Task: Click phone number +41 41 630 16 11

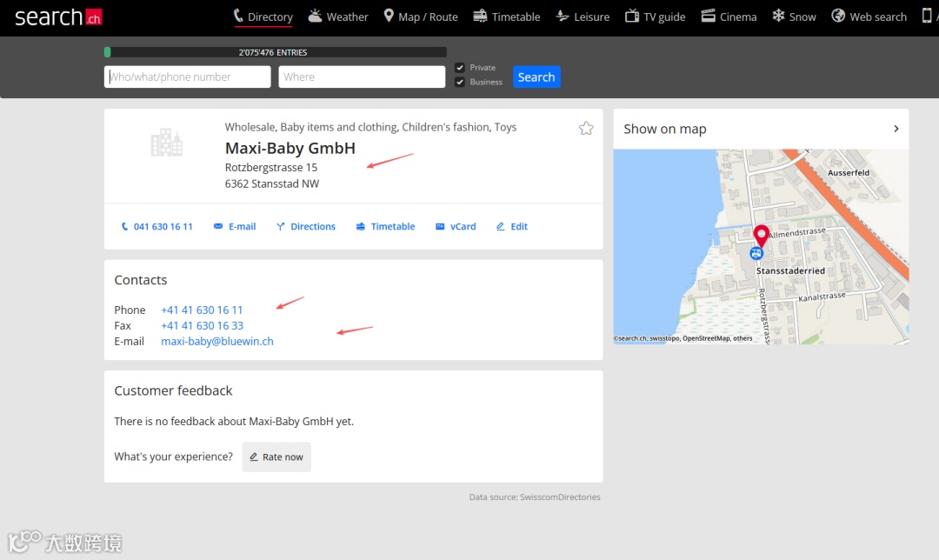Action: pyautogui.click(x=202, y=310)
